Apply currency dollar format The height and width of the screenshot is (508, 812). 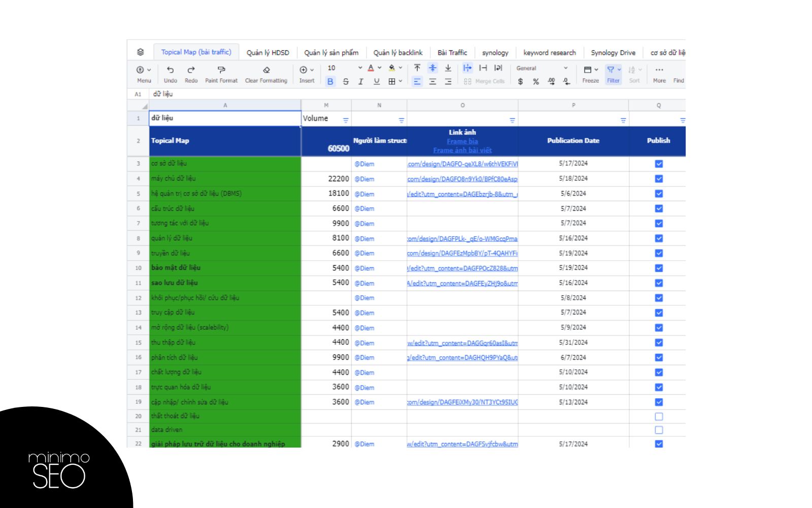point(520,81)
